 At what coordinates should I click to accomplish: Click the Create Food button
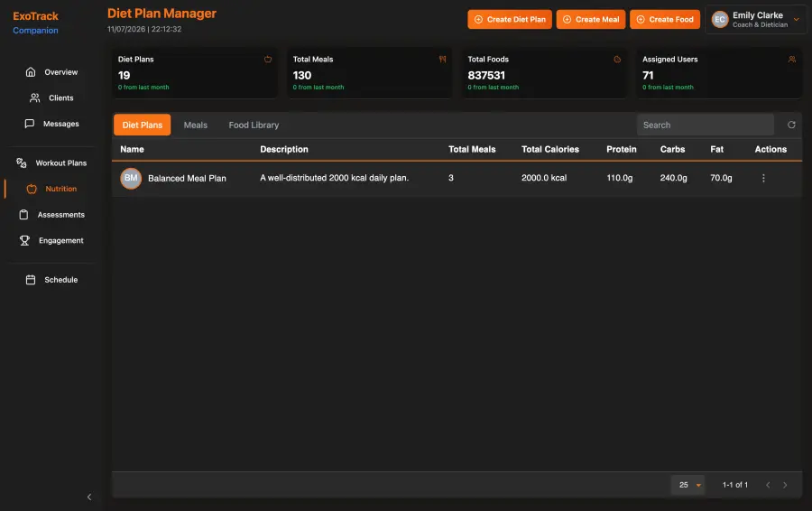pos(665,19)
